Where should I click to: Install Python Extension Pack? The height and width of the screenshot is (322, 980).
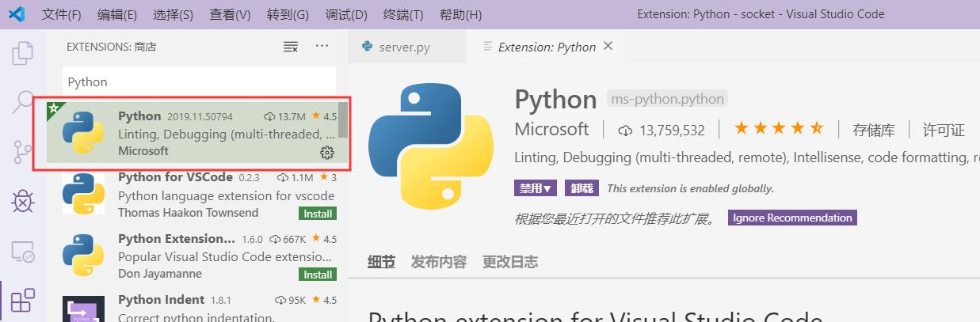[x=318, y=275]
